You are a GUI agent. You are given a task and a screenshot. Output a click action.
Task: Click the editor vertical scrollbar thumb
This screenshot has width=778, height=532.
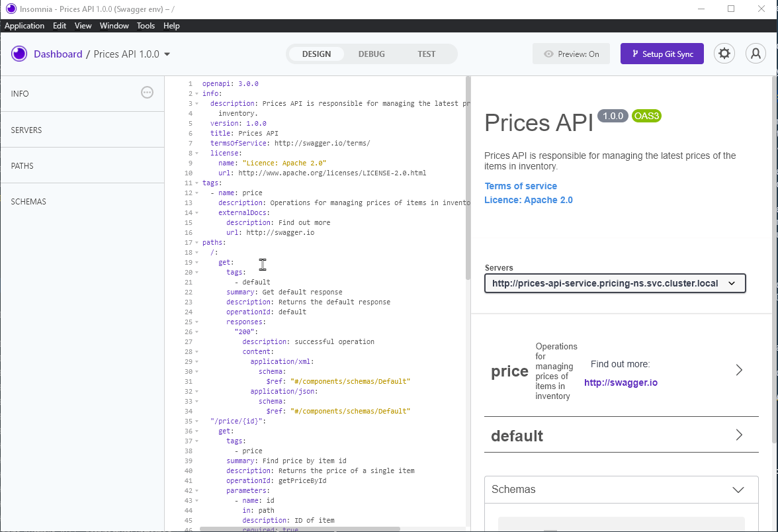467,178
